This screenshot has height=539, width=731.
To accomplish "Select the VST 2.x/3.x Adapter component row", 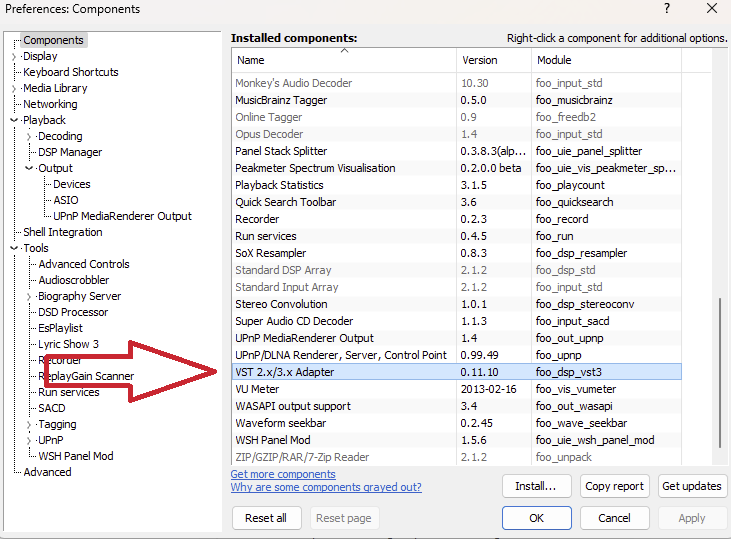I will coord(456,372).
